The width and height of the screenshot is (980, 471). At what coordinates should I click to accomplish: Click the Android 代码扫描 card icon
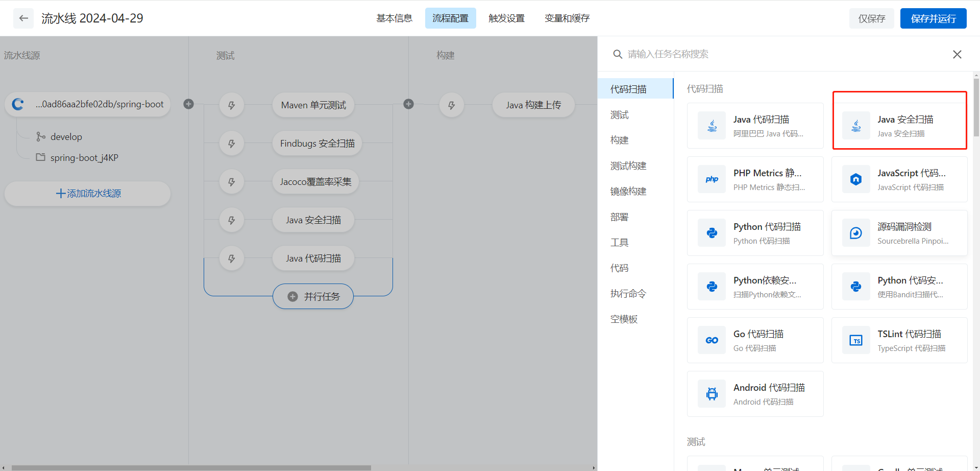click(x=712, y=394)
